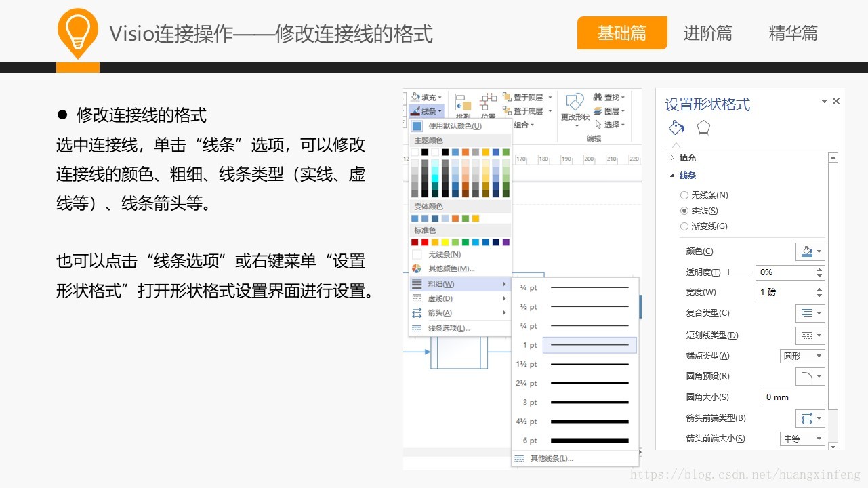Image resolution: width=868 pixels, height=488 pixels.
Task: Select 2¼ pt line weight
Action: click(575, 383)
